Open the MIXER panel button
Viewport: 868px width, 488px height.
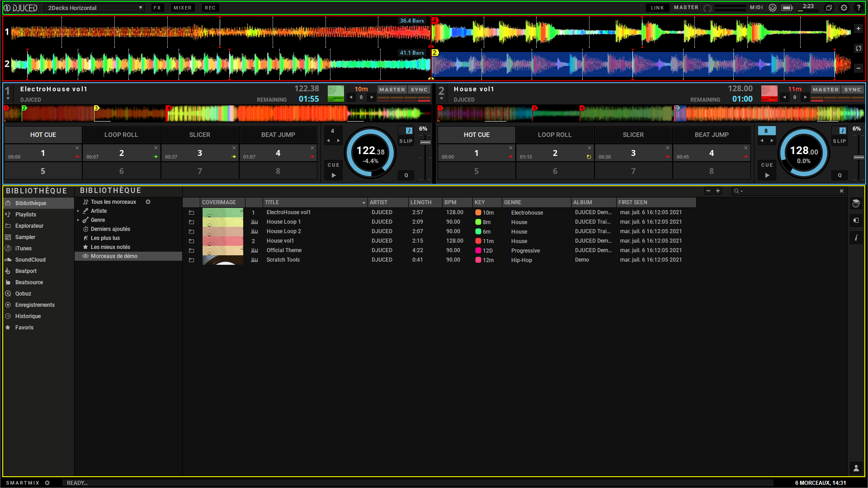coord(182,8)
